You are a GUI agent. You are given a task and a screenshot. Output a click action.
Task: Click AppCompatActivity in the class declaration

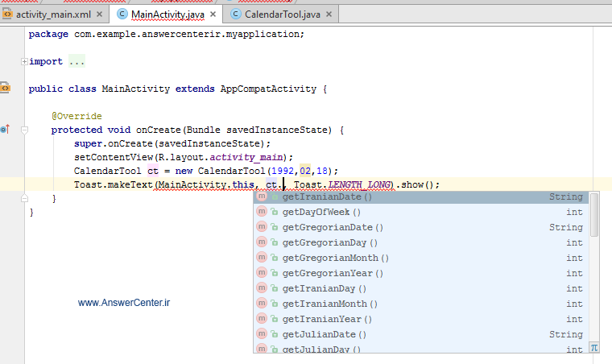(x=268, y=89)
